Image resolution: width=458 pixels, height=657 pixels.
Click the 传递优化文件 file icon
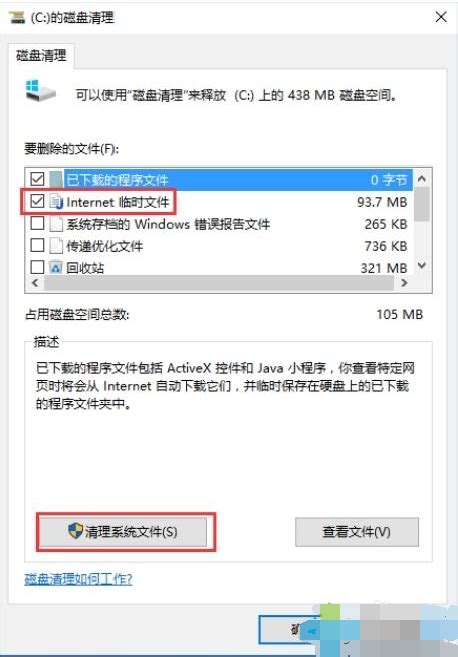click(56, 246)
